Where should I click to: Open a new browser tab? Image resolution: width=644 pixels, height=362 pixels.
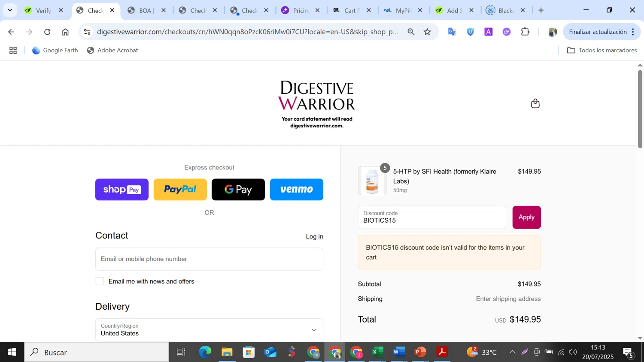point(541,10)
